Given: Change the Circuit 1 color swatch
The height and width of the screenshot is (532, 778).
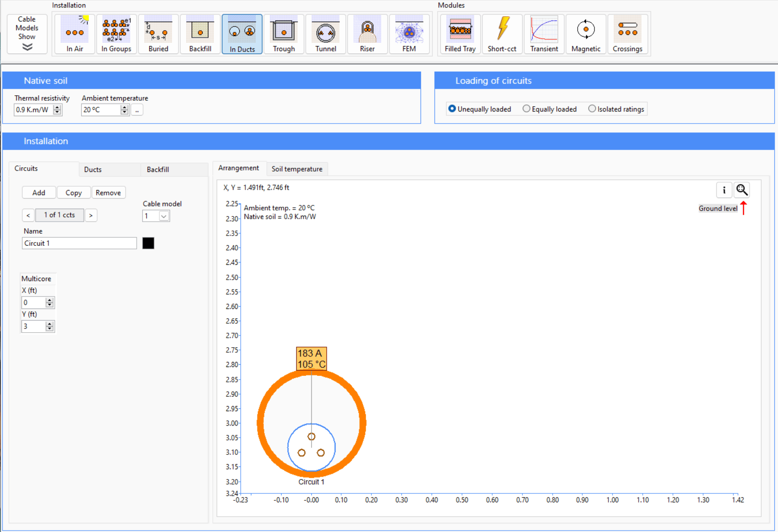Looking at the screenshot, I should (x=148, y=243).
